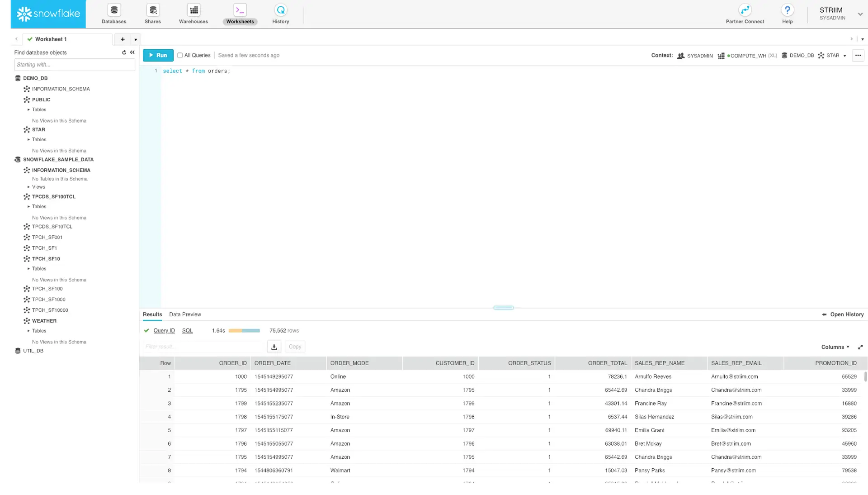The image size is (868, 495).
Task: Refresh the database objects list
Action: pos(124,52)
